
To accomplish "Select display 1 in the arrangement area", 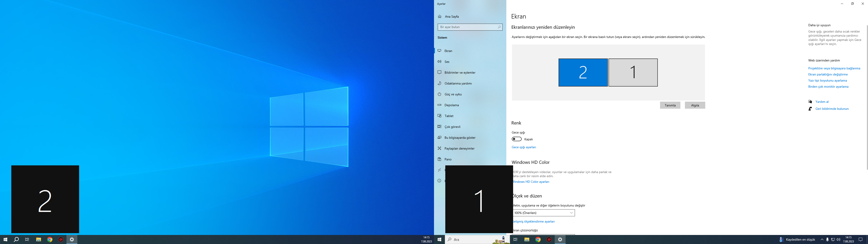I will pyautogui.click(x=633, y=73).
